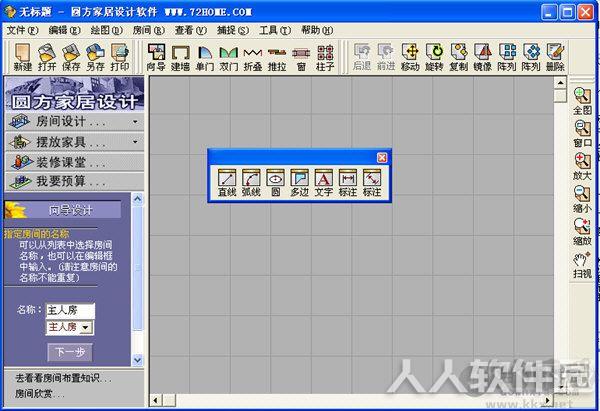Use the 镜像 mirror tool
600x411 pixels.
(483, 57)
